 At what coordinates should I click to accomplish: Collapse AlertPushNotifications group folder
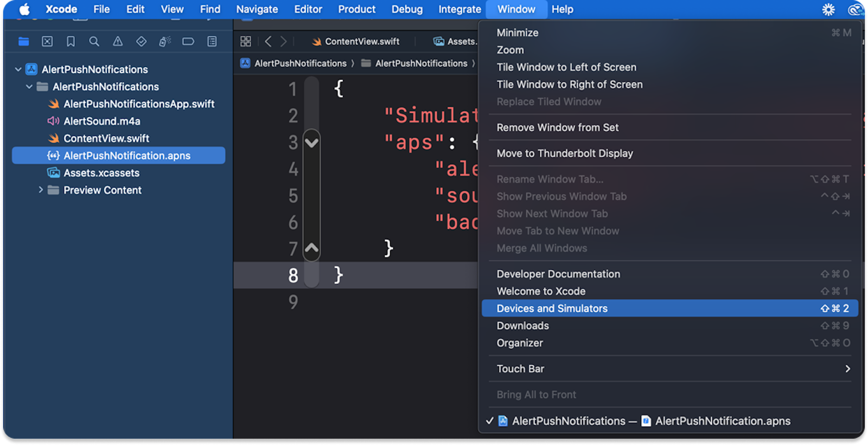[x=29, y=87]
